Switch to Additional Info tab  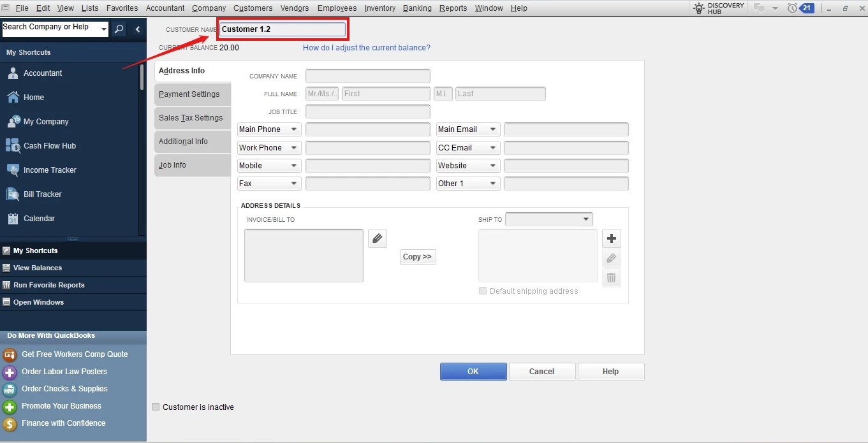coord(193,141)
